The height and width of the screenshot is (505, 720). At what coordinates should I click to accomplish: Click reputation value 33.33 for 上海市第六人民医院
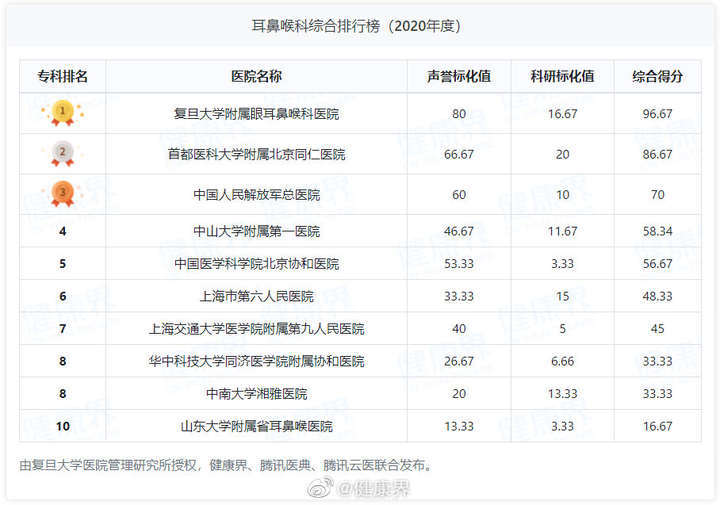pos(459,296)
